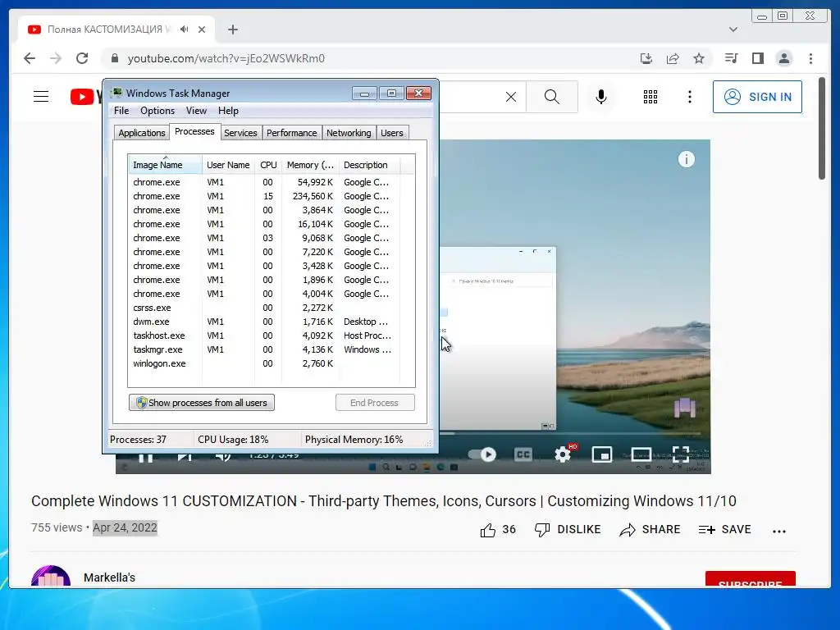This screenshot has height=630, width=840.
Task: Share this page via address bar icon
Action: tap(673, 58)
